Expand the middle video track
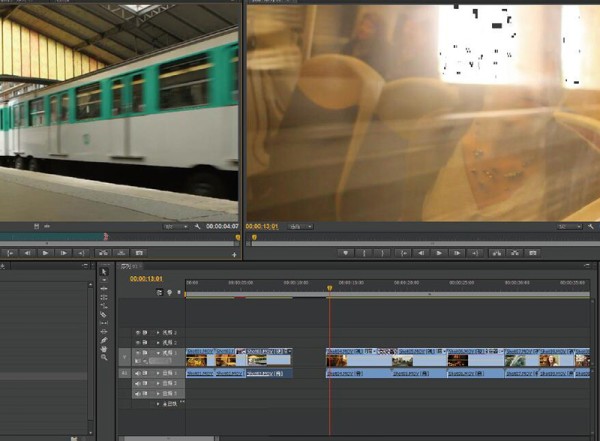This screenshot has width=600, height=441. click(x=158, y=343)
